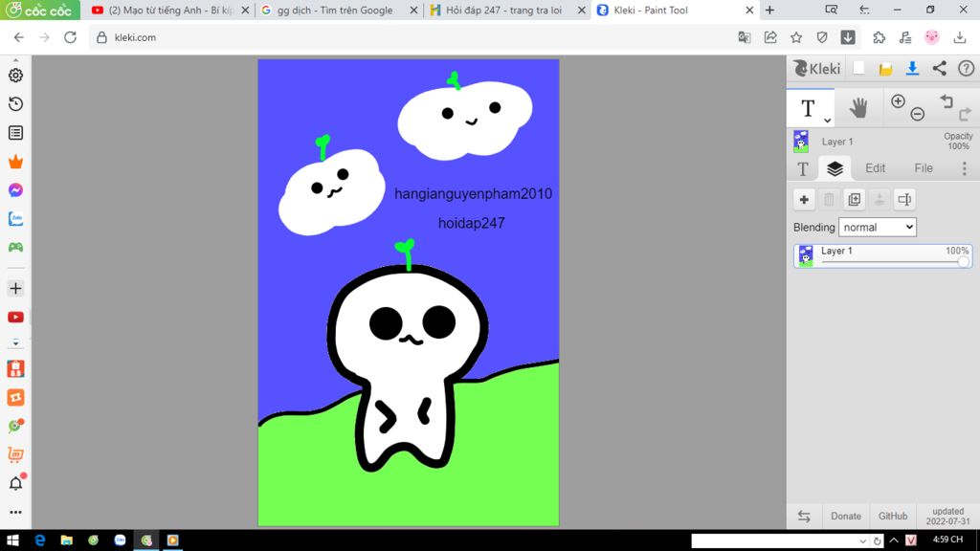The width and height of the screenshot is (980, 551).
Task: Expand the collapsed sidebar apps chevron
Action: point(15,343)
